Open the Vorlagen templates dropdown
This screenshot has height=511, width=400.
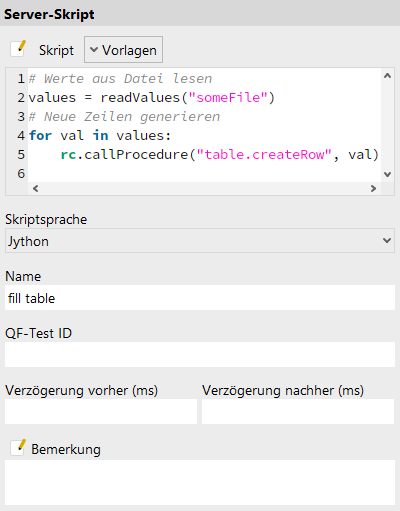[123, 50]
